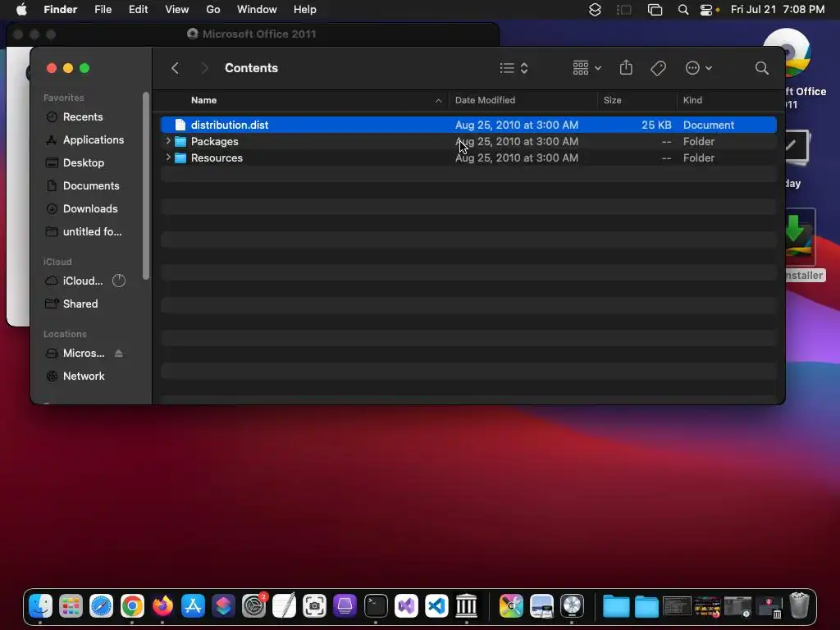840x630 pixels.
Task: Open the list view switcher
Action: (514, 68)
